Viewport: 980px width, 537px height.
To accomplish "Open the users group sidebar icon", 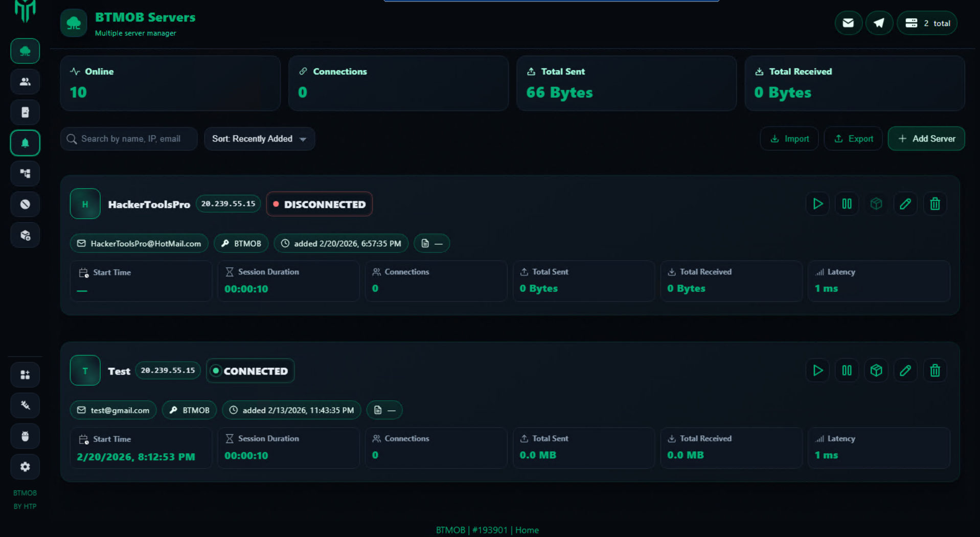I will click(25, 82).
